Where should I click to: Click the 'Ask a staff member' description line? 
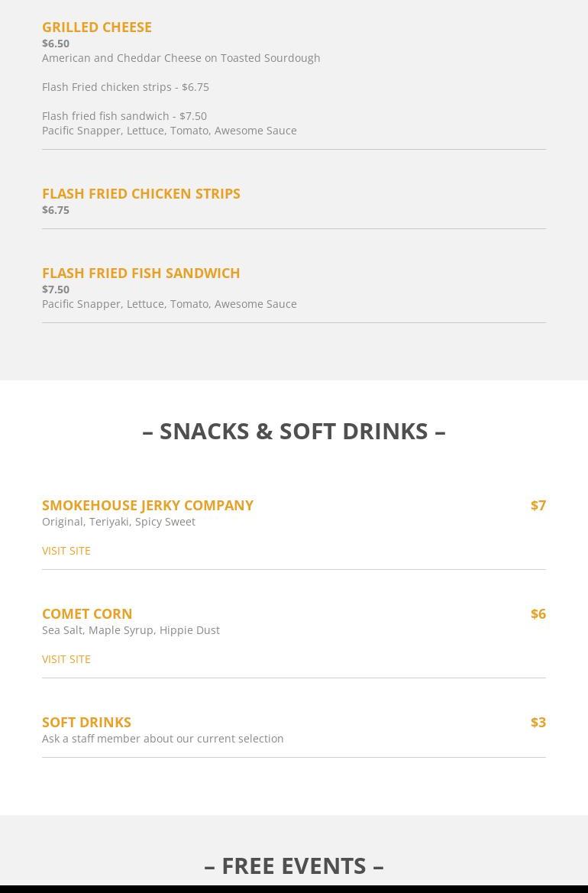(163, 739)
